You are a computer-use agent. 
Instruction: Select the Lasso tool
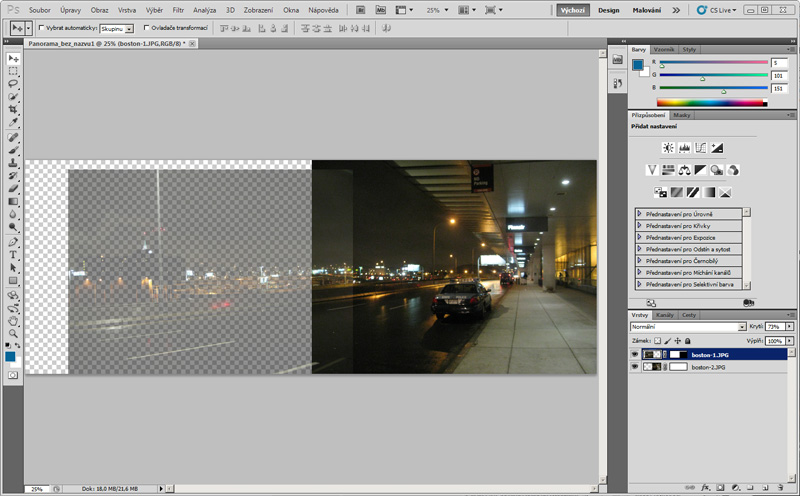click(x=13, y=84)
